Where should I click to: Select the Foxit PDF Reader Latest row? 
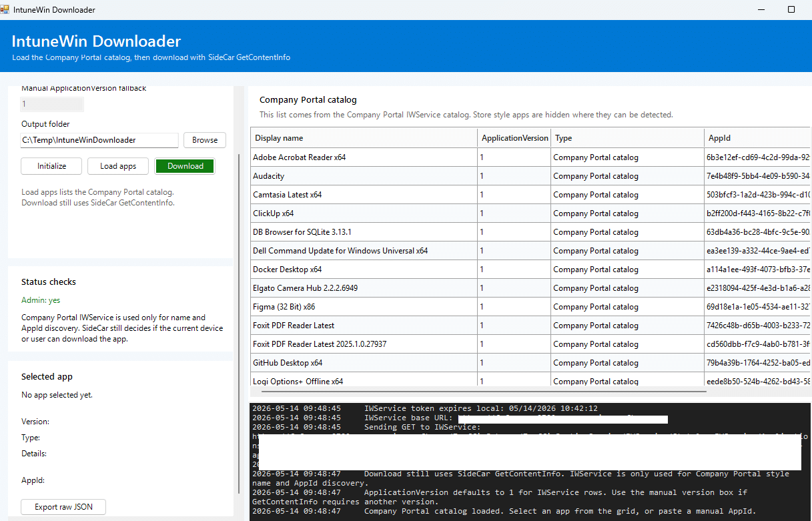pos(531,326)
